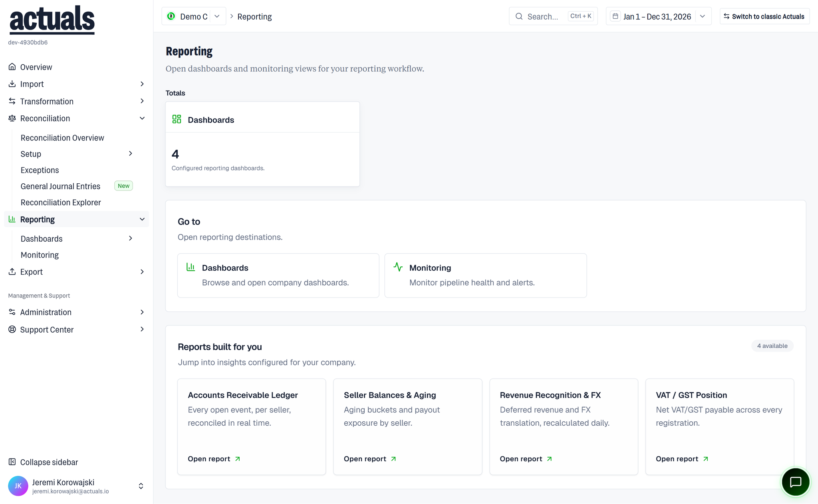Click the Reconciliation scales icon

click(x=12, y=118)
